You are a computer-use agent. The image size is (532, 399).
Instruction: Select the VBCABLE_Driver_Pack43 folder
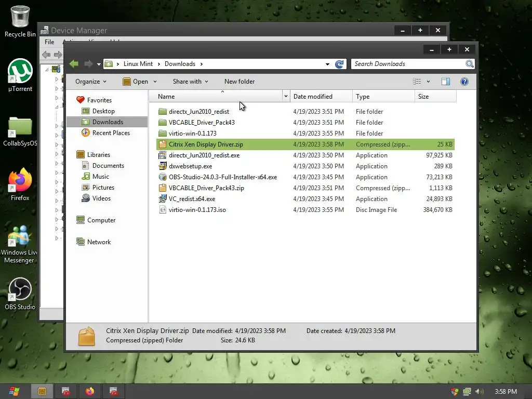pyautogui.click(x=202, y=122)
